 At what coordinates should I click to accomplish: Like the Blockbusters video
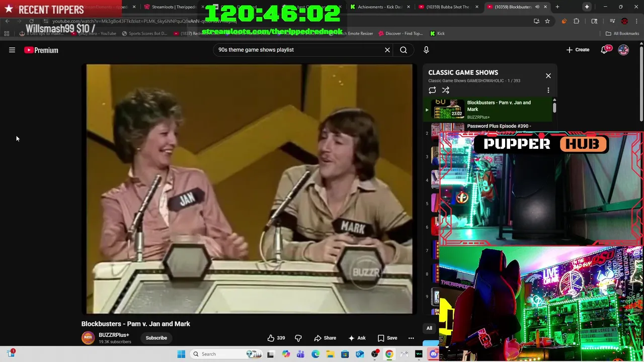coord(276,338)
